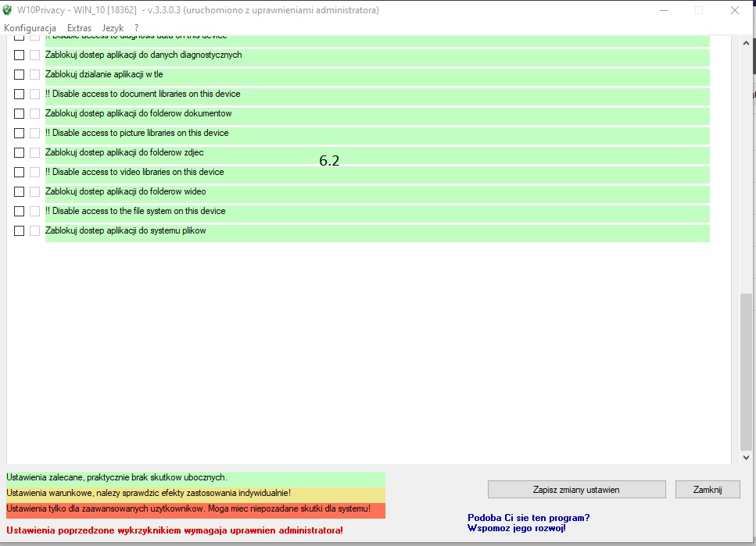Screen dimensions: 756x546
Task: Open the Jezyk language menu
Action: point(113,28)
